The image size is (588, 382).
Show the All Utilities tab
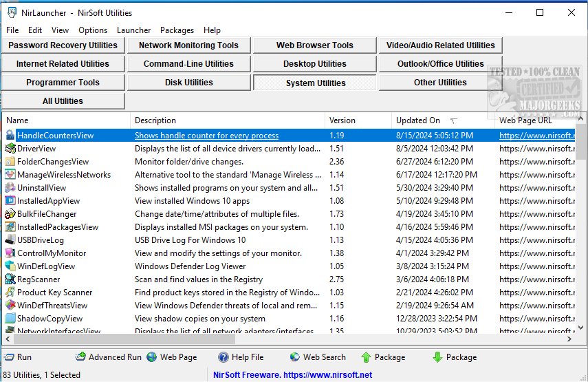coord(63,101)
